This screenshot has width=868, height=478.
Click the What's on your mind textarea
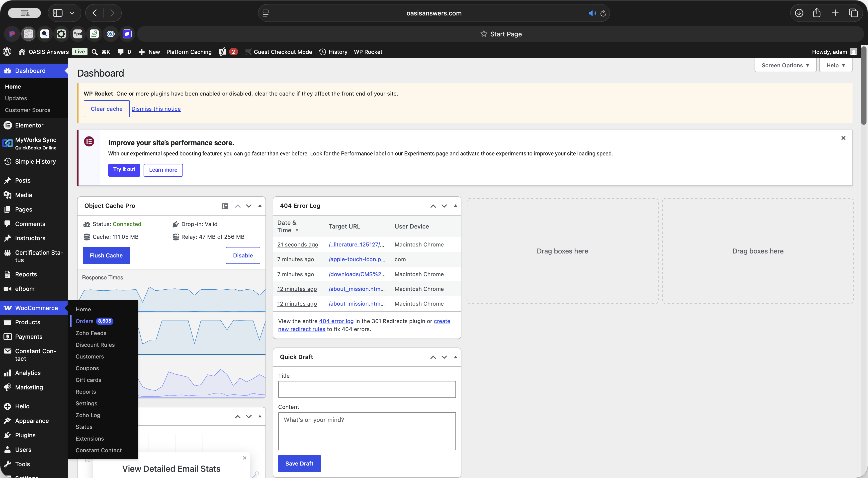[x=367, y=431]
